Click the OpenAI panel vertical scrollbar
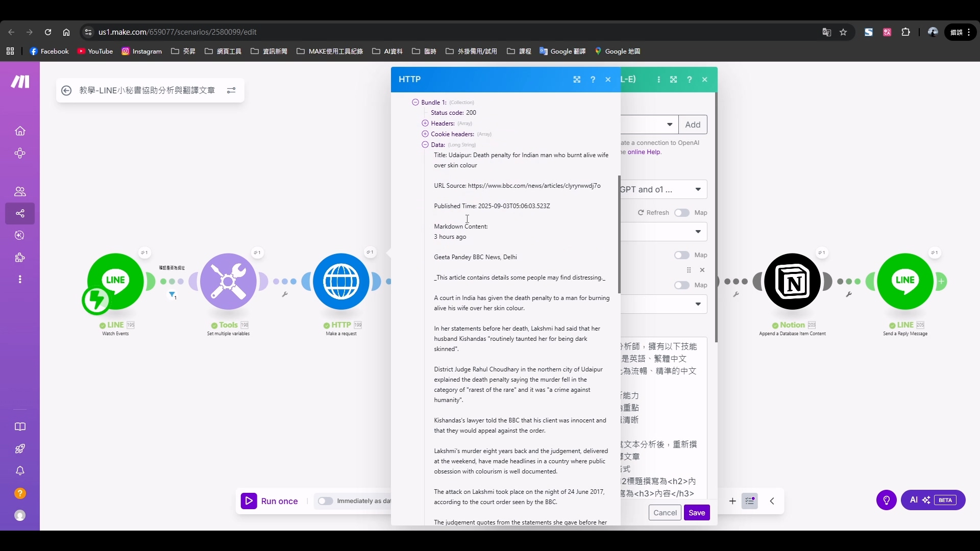 [716, 217]
